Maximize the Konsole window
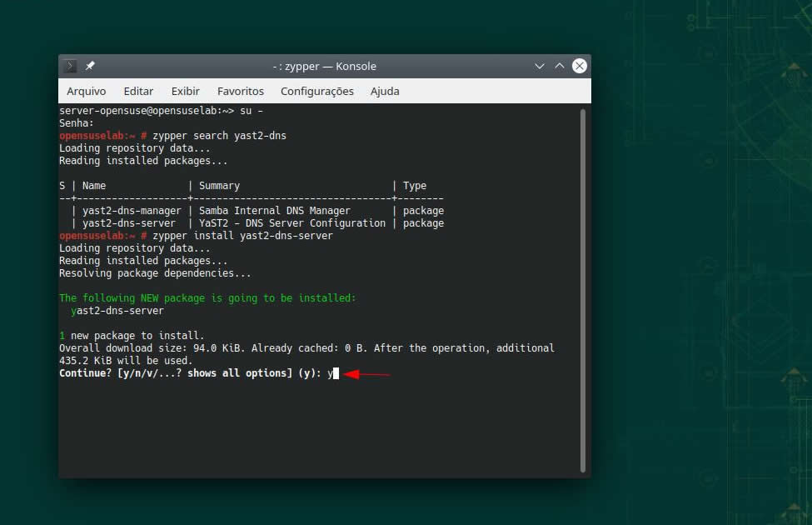 (560, 66)
